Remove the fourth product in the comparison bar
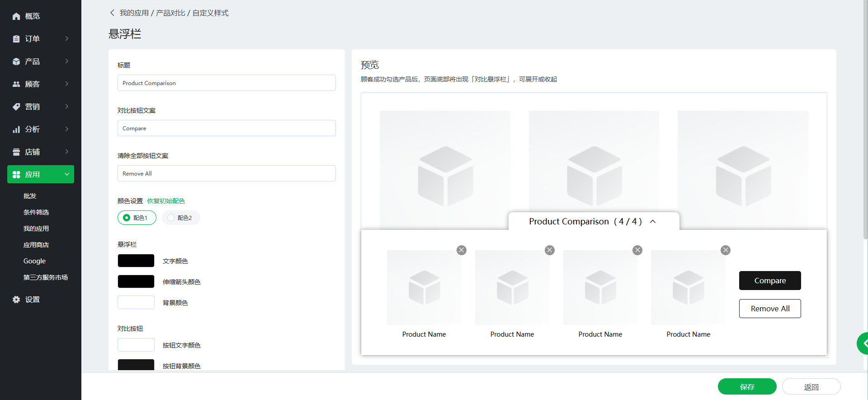 point(725,250)
